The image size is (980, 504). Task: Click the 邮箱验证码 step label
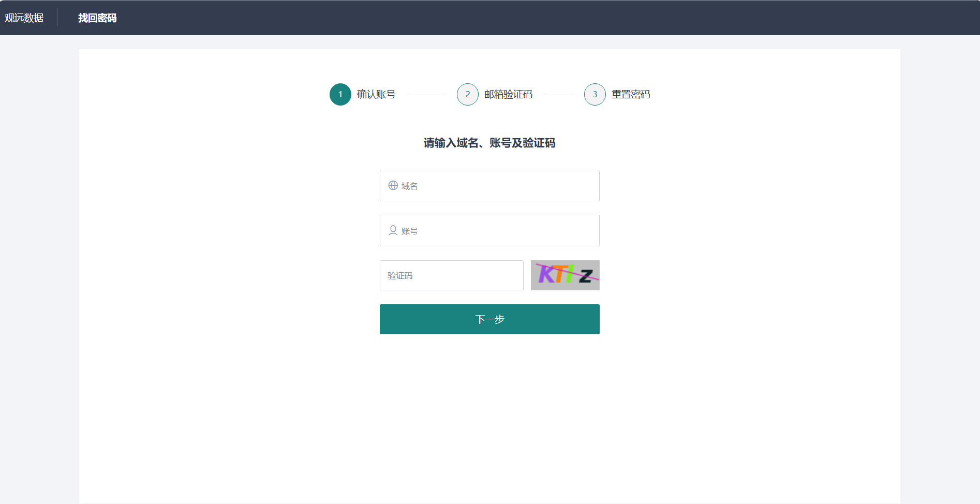pyautogui.click(x=508, y=95)
